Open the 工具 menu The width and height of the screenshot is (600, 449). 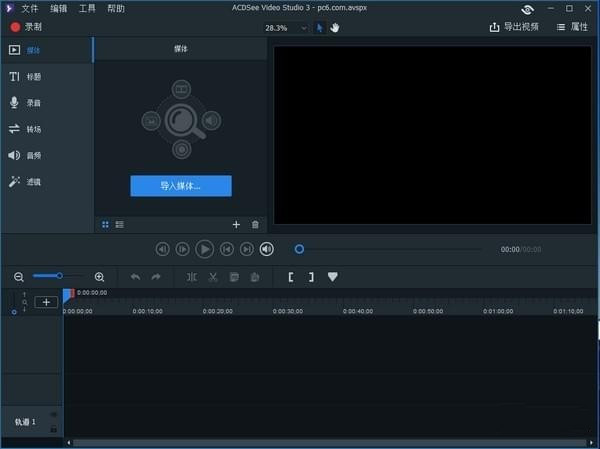(x=87, y=8)
